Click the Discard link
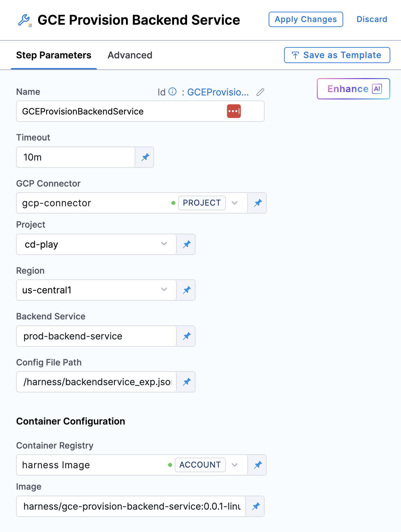This screenshot has width=401, height=532. coord(372,19)
